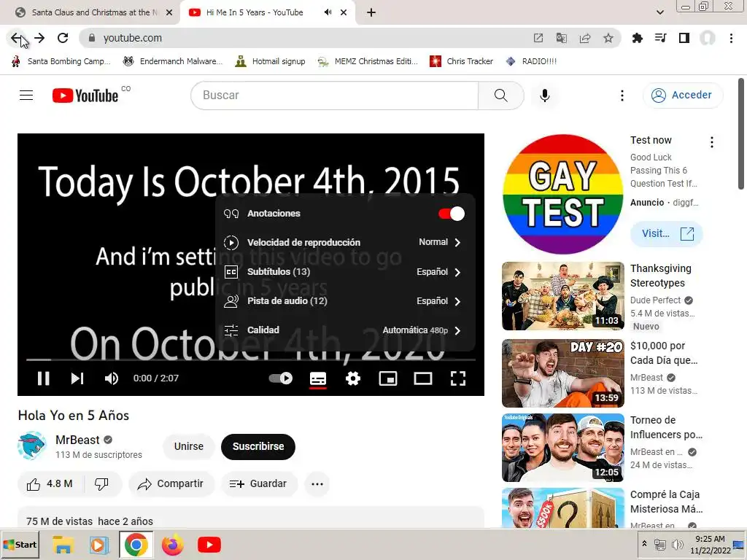Open more actions ellipsis below video
This screenshot has width=747, height=560.
pyautogui.click(x=317, y=484)
